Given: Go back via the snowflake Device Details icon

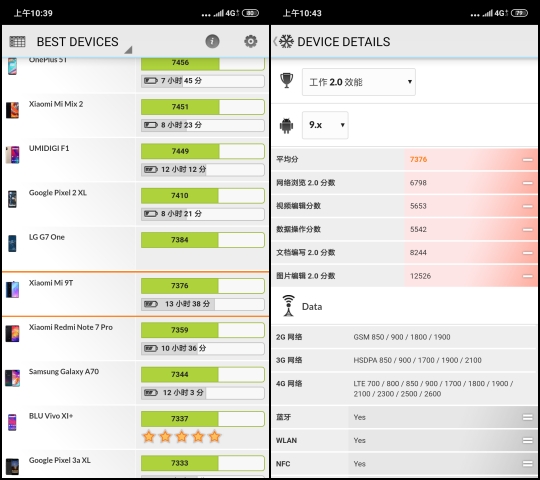Looking at the screenshot, I should click(286, 42).
